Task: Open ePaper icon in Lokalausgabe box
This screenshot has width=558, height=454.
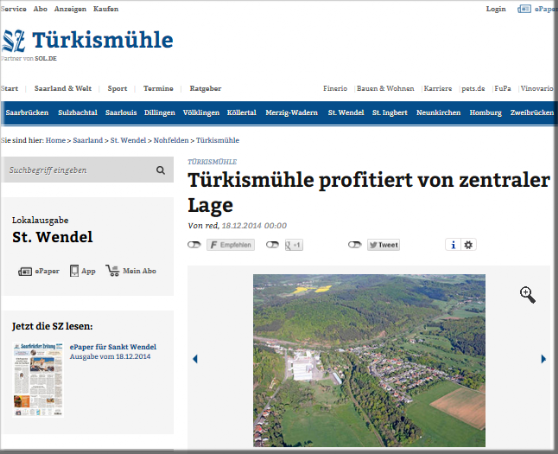Action: click(25, 271)
